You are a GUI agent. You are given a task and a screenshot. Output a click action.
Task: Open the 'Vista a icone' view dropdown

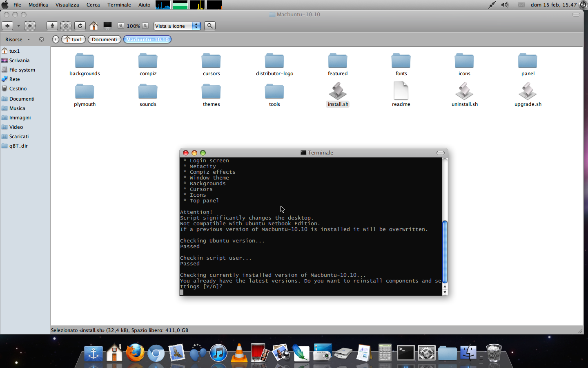point(177,26)
